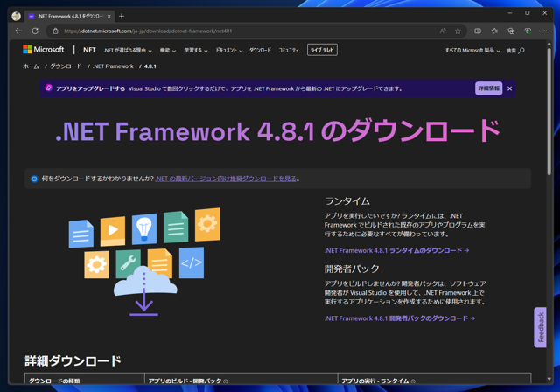The image size is (560, 392).
Task: Dismiss the upgrade banner with X
Action: pyautogui.click(x=509, y=88)
